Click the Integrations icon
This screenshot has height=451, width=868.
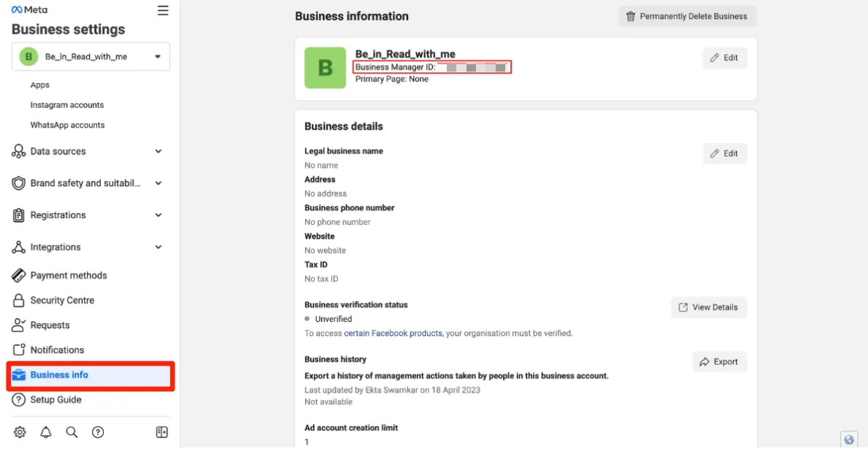pos(19,247)
